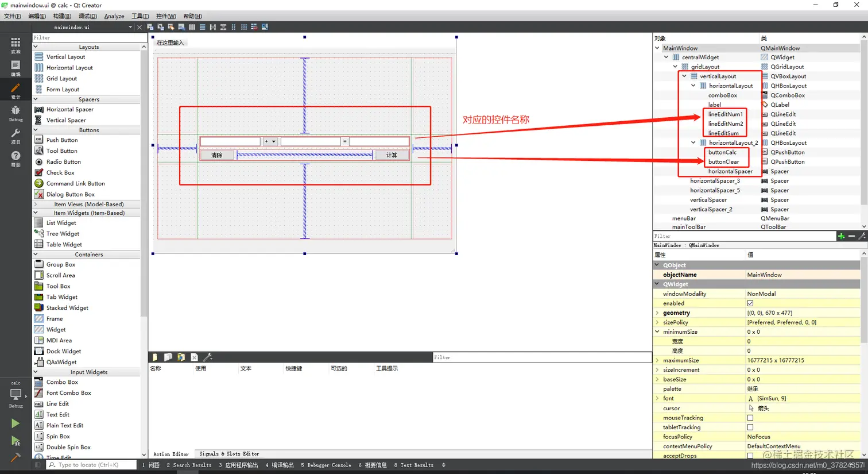The width and height of the screenshot is (868, 474).
Task: Open 5 Debugger Console pane
Action: (x=325, y=465)
